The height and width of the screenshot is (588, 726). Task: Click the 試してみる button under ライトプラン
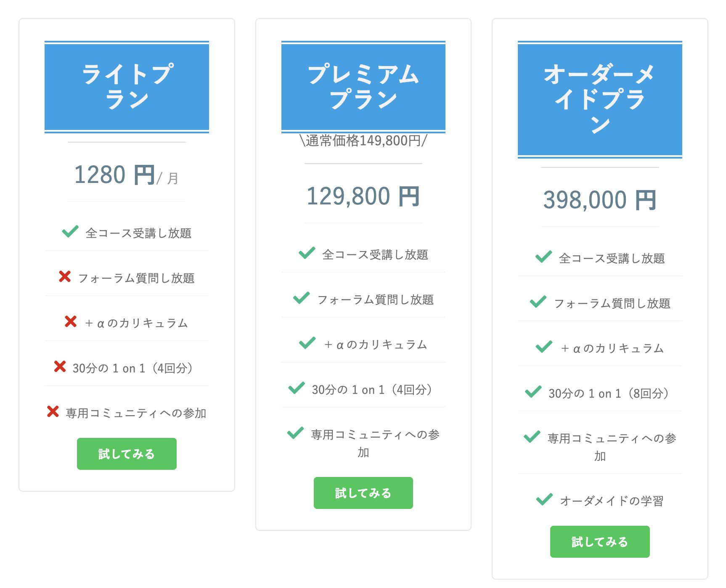coord(127,454)
